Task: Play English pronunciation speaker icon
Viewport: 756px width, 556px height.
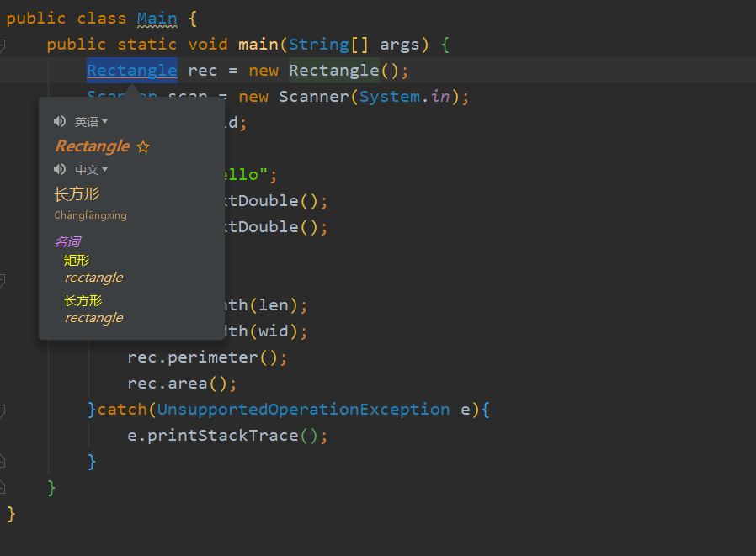Action: [59, 121]
